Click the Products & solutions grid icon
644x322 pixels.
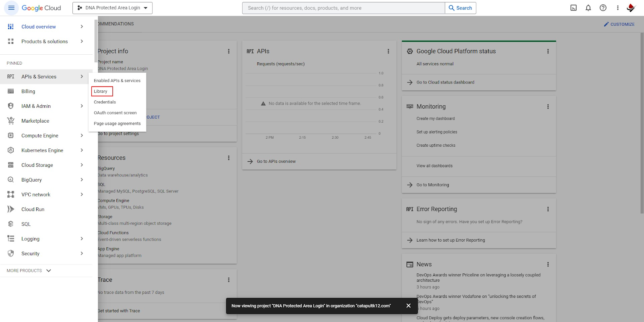click(11, 41)
